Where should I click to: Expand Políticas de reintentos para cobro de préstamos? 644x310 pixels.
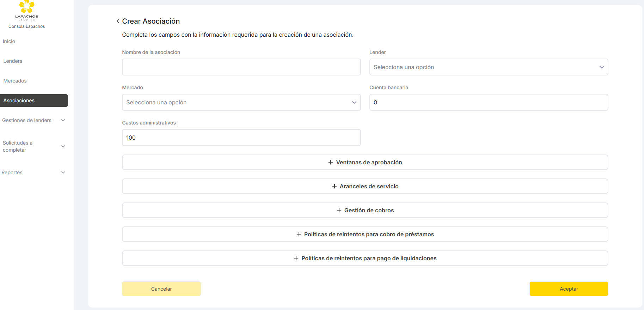coord(365,234)
